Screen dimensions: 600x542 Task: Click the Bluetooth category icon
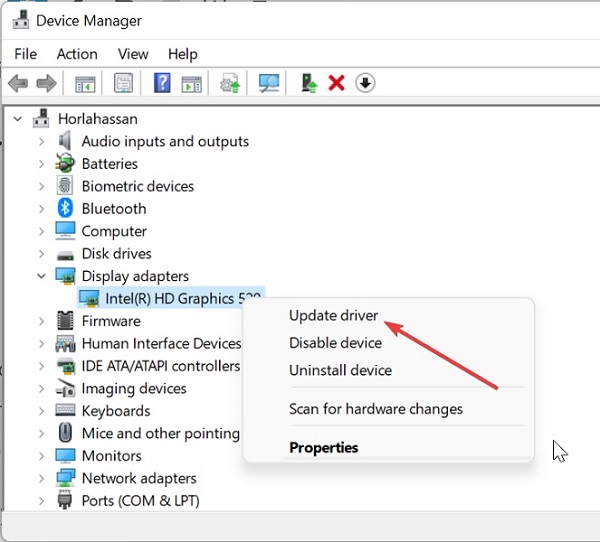click(65, 208)
